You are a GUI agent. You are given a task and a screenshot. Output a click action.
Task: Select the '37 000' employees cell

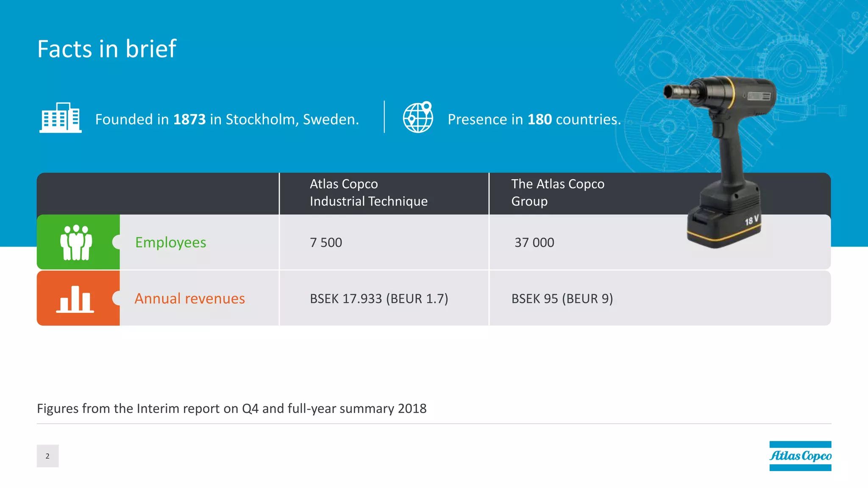coord(534,243)
